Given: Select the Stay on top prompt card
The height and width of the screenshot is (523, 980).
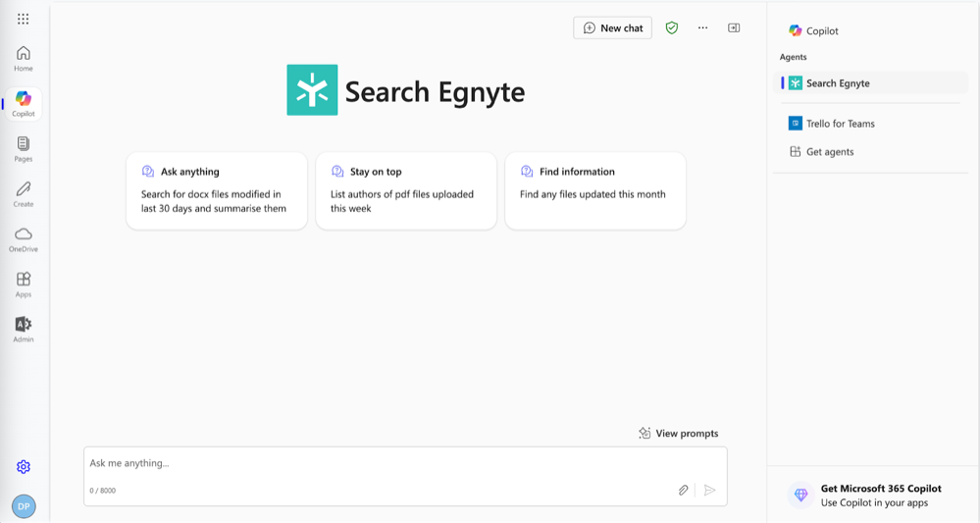Looking at the screenshot, I should pyautogui.click(x=406, y=190).
